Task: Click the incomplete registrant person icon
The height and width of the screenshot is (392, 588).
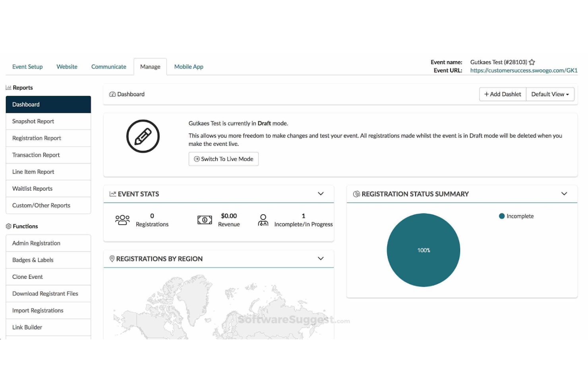Action: tap(263, 220)
